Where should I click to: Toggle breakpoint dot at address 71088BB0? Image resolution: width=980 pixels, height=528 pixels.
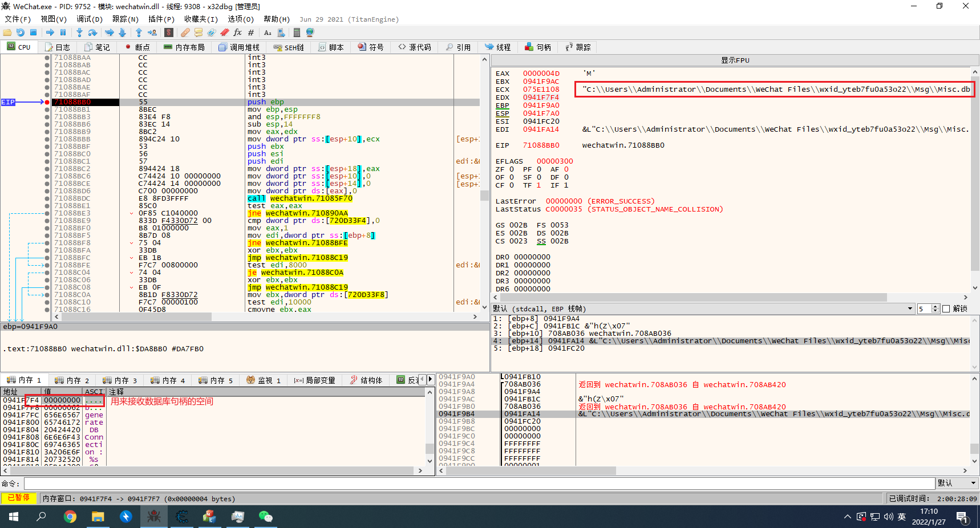tap(47, 102)
